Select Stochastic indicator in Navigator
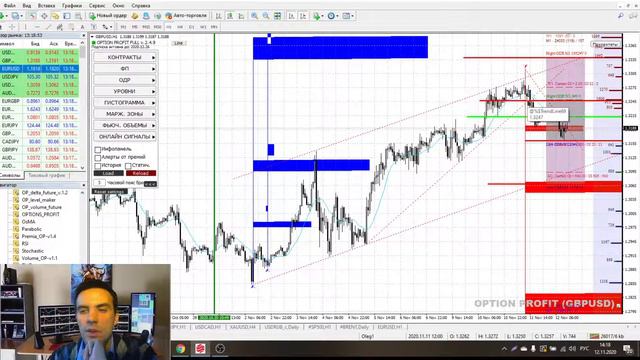This screenshot has height=360, width=640. [32, 251]
